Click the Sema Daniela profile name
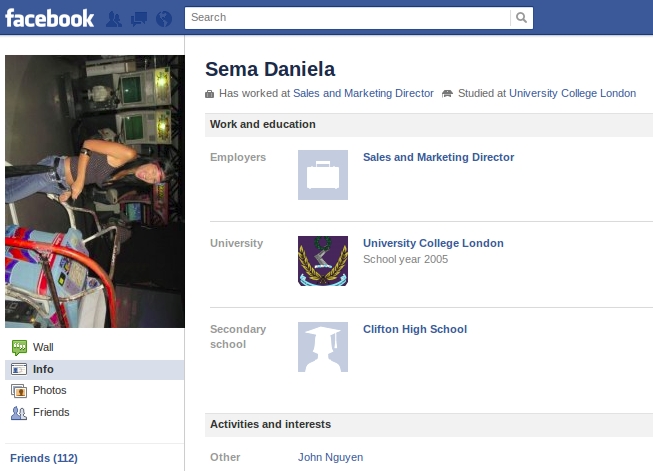The height and width of the screenshot is (471, 653). [270, 69]
